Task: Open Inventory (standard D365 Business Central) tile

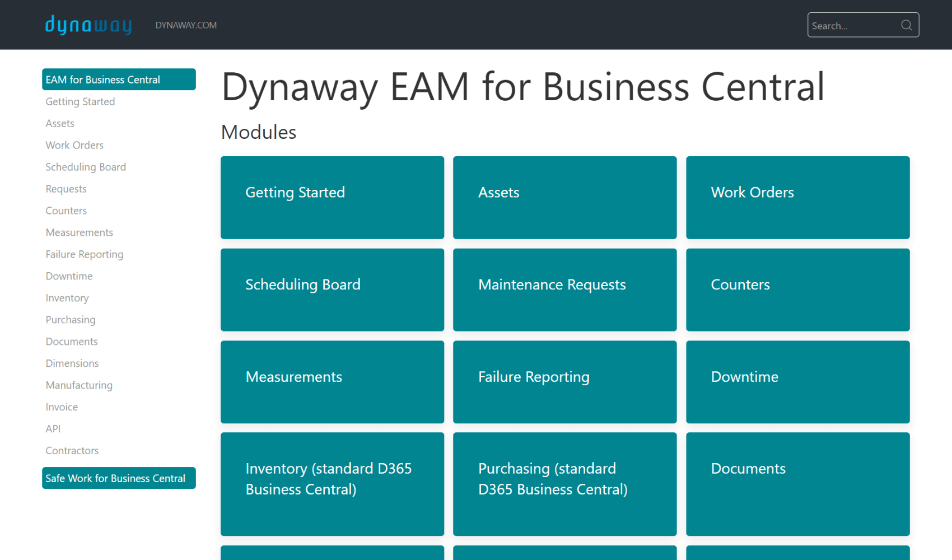Action: 332,484
